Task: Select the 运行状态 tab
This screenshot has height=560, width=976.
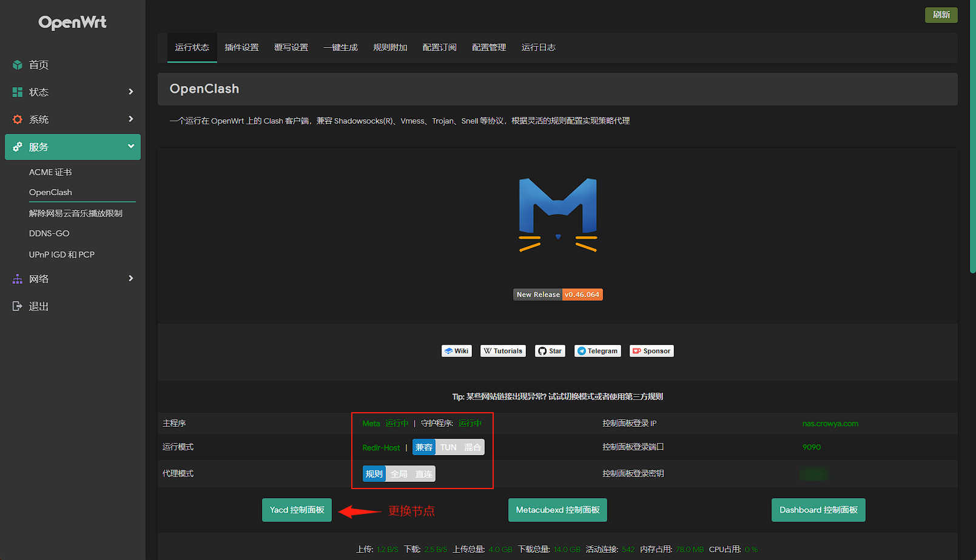Action: 192,47
